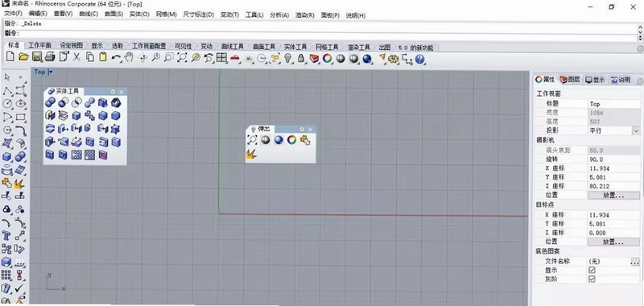This screenshot has width=644, height=306.
Task: Close the 实体工具 floating panel
Action: (x=122, y=92)
